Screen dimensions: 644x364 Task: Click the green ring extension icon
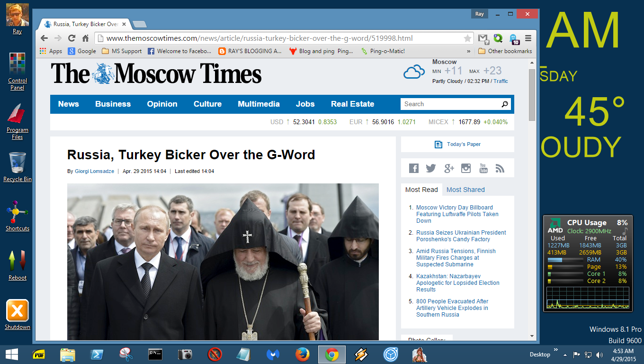pos(498,38)
